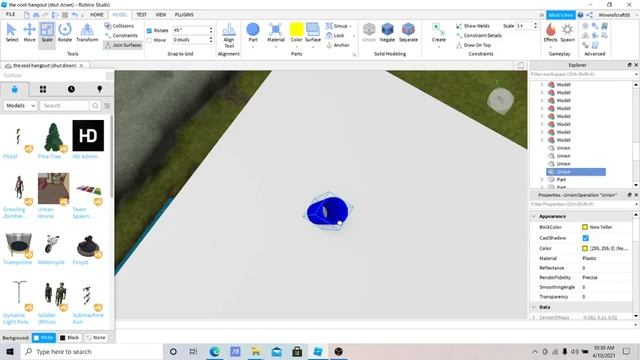Open the Toolbox Inventory grid tab
This screenshot has width=640, height=360.
(43, 89)
